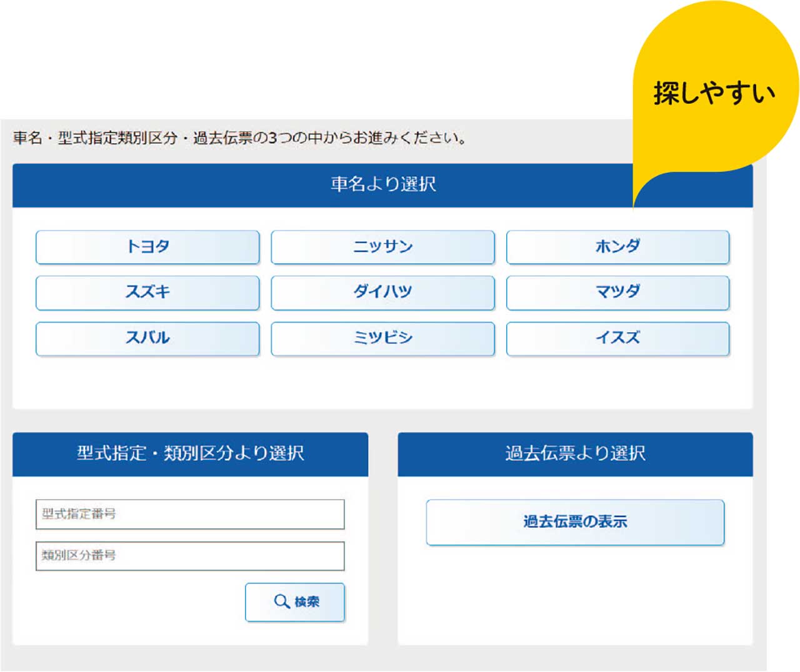
Task: Click the 検索 search button
Action: (295, 602)
